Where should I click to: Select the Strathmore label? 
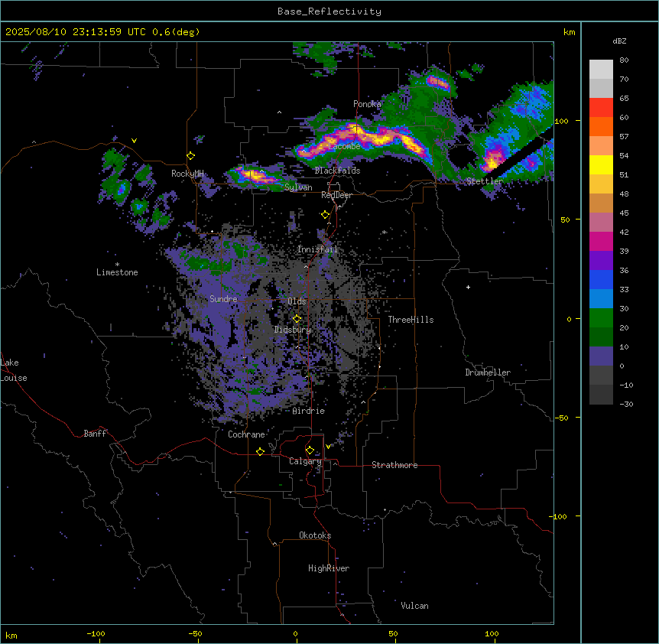(x=394, y=465)
